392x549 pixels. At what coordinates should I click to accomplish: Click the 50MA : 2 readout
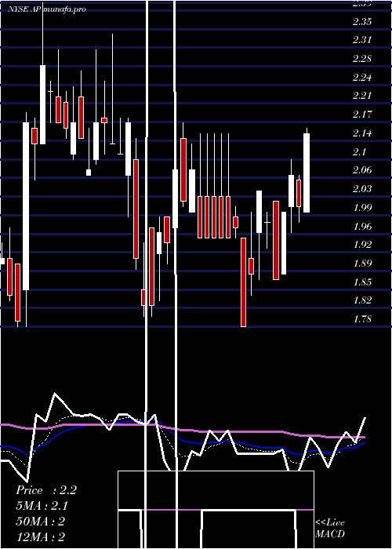40,522
